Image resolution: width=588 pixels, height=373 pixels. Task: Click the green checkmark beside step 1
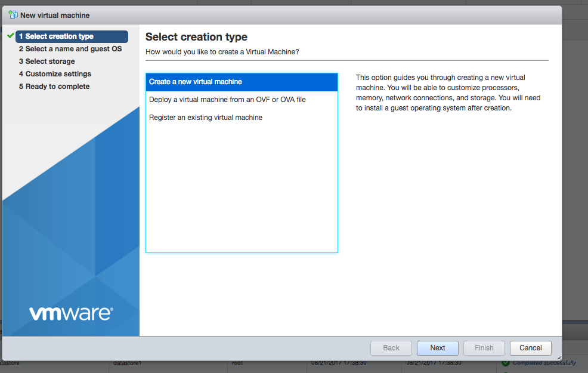(11, 36)
